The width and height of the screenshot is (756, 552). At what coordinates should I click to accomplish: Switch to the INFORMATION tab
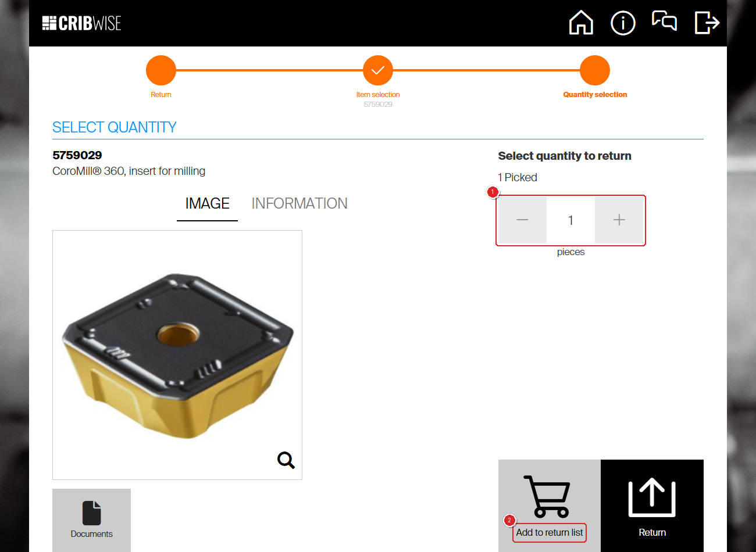point(299,203)
